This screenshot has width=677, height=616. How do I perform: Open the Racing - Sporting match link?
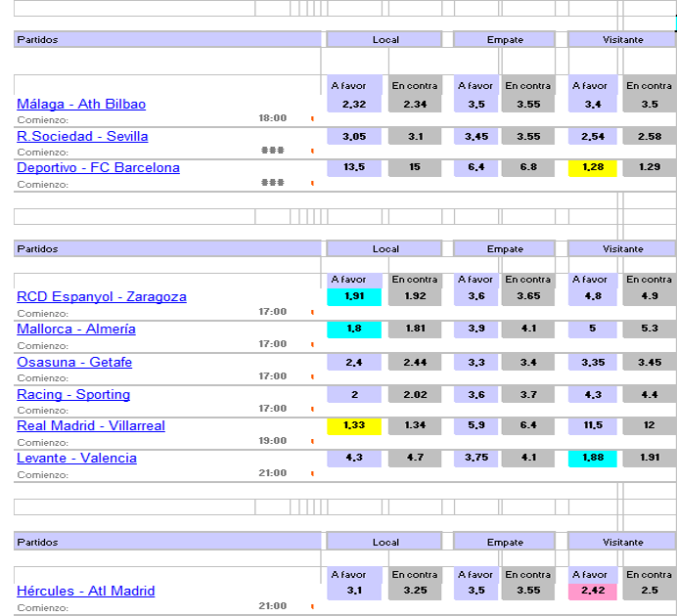pyautogui.click(x=73, y=394)
